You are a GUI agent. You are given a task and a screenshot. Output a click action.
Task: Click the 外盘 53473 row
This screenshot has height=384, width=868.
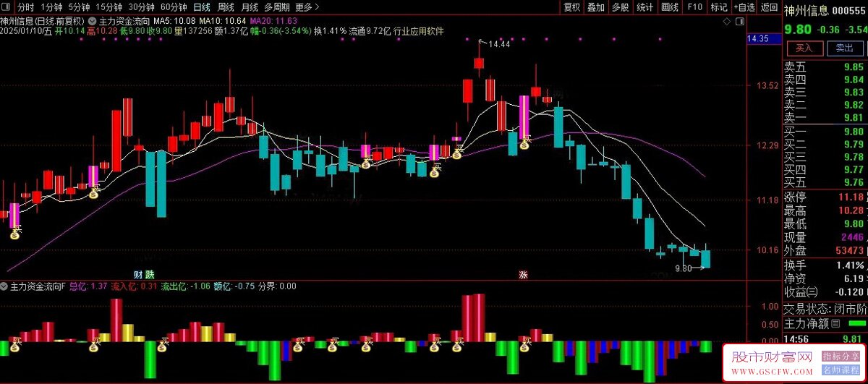(825, 250)
